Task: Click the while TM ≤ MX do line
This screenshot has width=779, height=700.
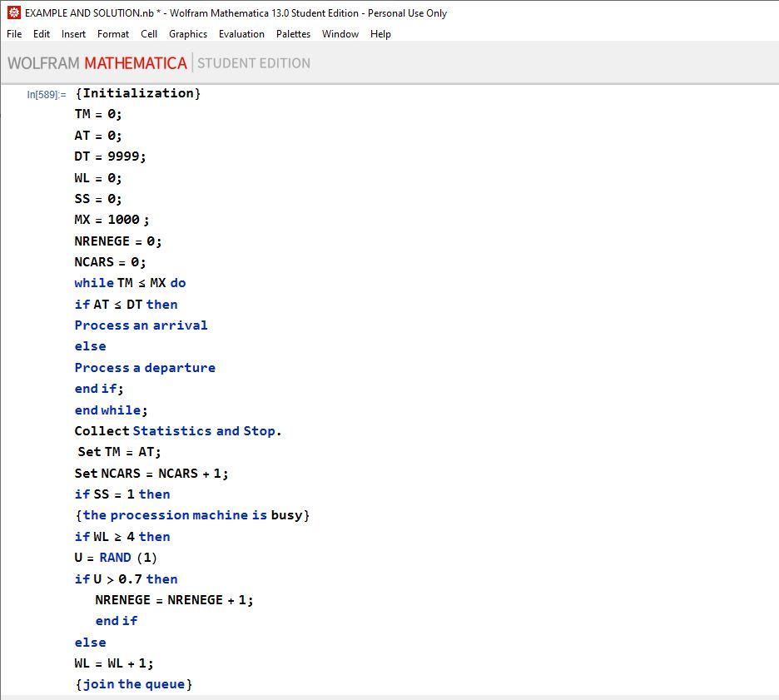Action: 129,282
